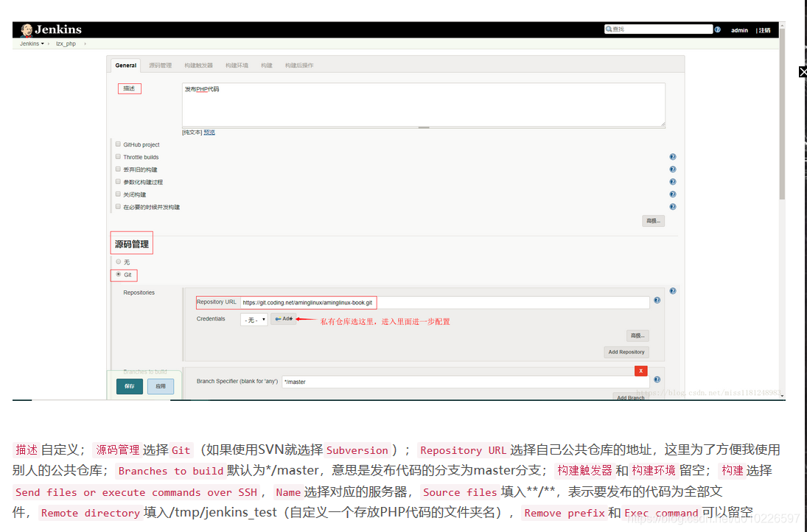Screen dimensions: 807x532
Task: Enable GitHub project checkbox
Action: (119, 144)
